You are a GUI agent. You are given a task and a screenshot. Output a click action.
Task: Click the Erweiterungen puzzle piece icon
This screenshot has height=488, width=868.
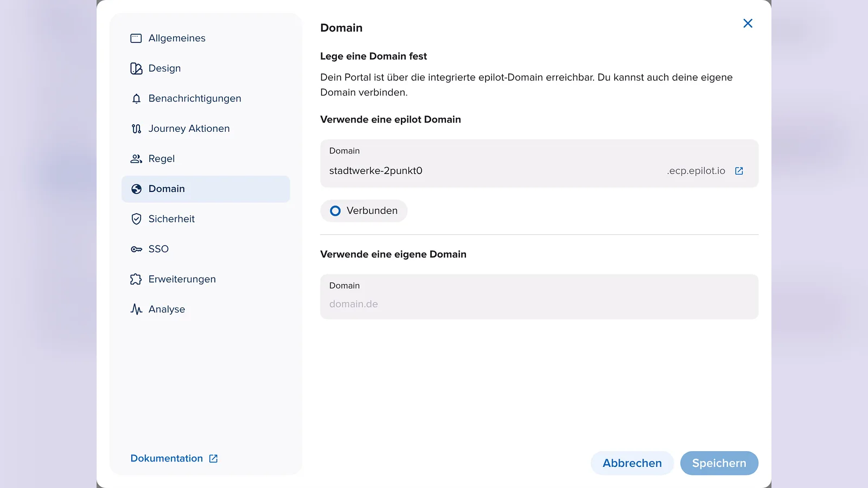pos(136,279)
